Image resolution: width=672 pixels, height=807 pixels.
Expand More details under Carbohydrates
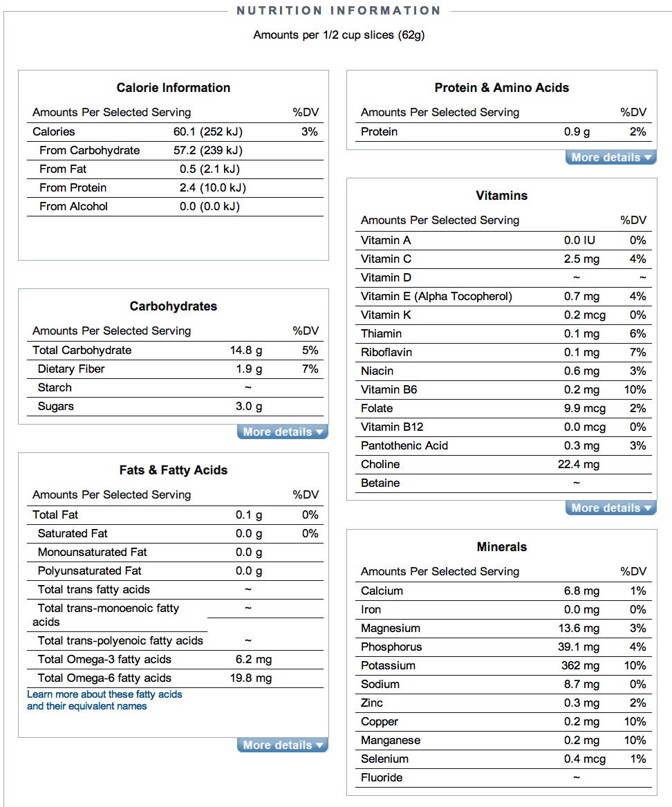pos(283,432)
